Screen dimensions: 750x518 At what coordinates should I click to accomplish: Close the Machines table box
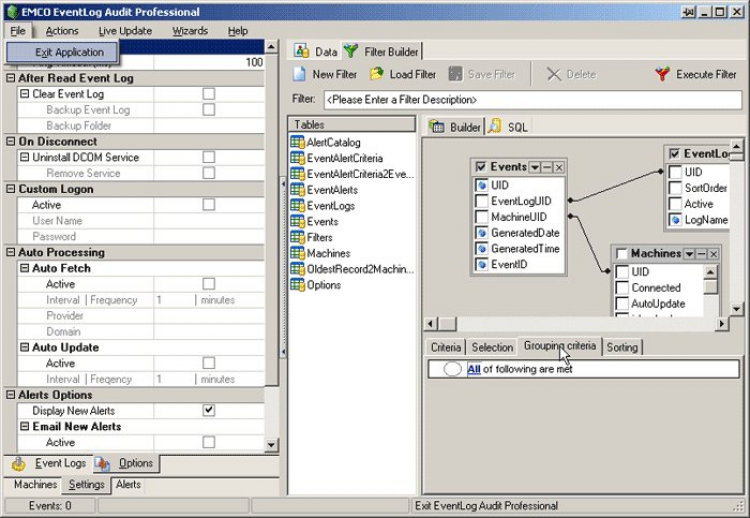[713, 253]
